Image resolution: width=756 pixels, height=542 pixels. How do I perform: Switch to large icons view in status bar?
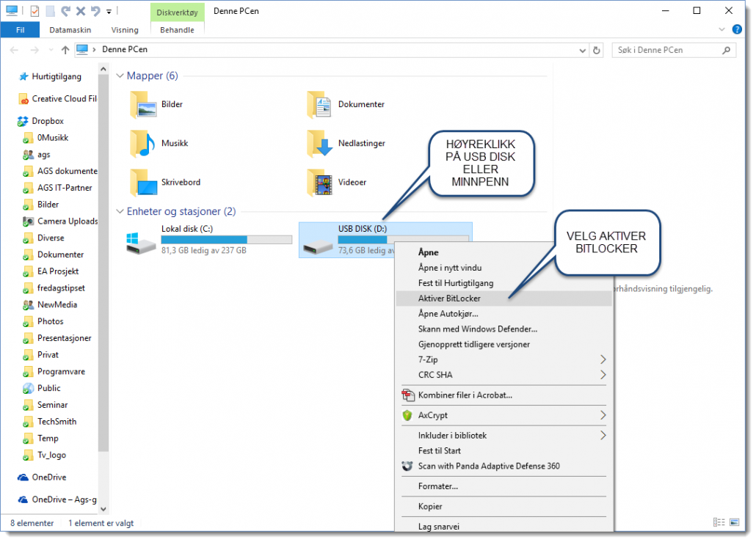(733, 522)
